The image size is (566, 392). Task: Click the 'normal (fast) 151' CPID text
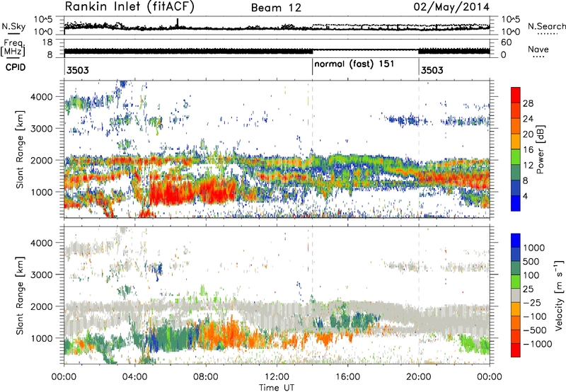point(354,64)
